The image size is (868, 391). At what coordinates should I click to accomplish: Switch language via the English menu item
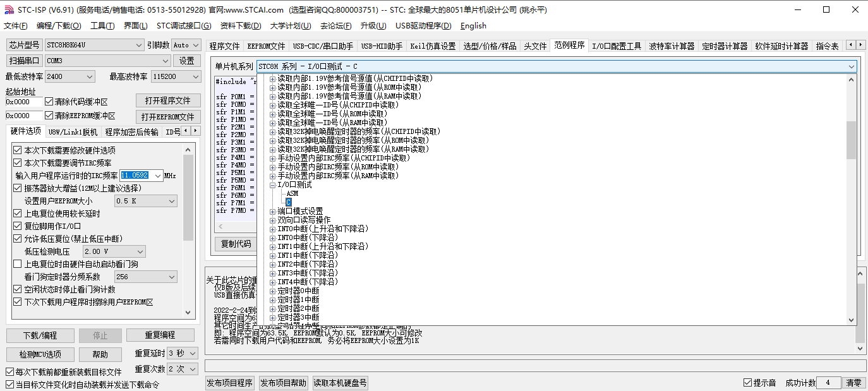(x=473, y=26)
